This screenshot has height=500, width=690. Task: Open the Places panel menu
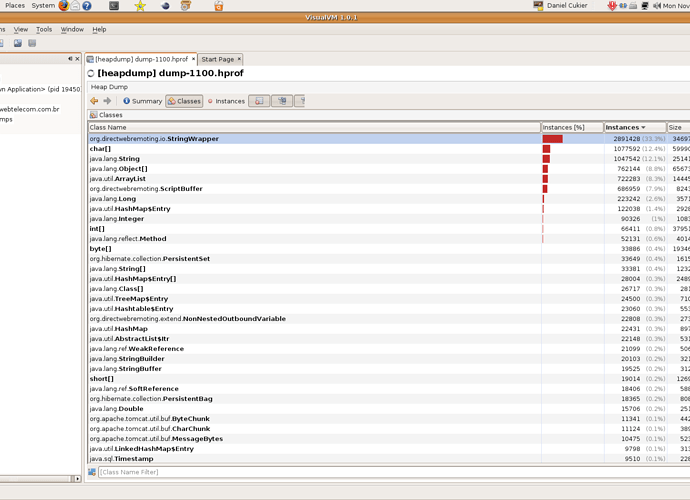click(x=15, y=5)
